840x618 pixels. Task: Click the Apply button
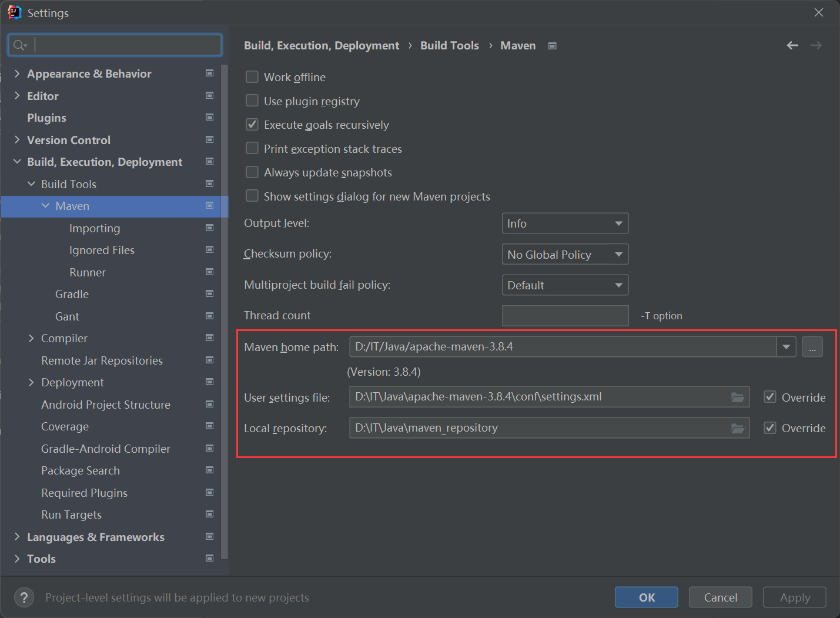pos(795,597)
